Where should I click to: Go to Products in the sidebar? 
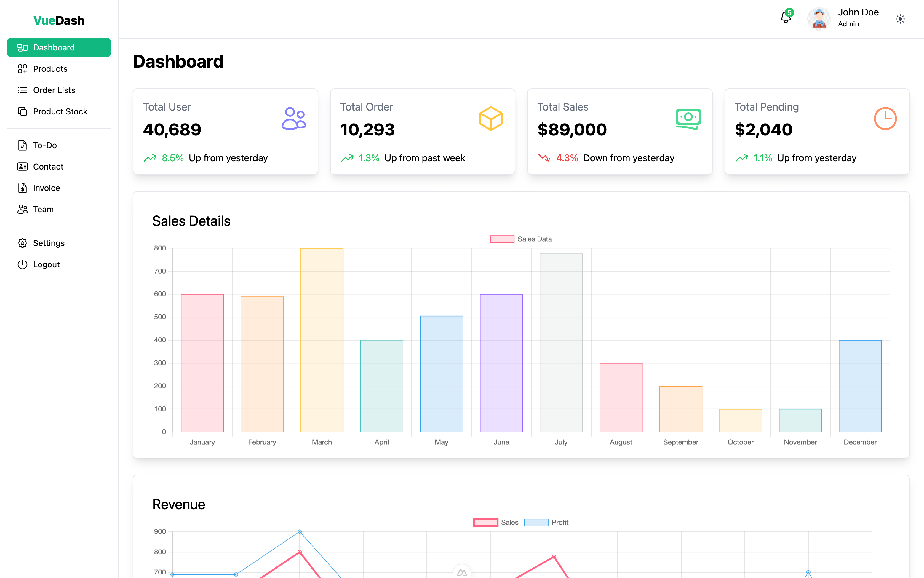[x=59, y=69]
